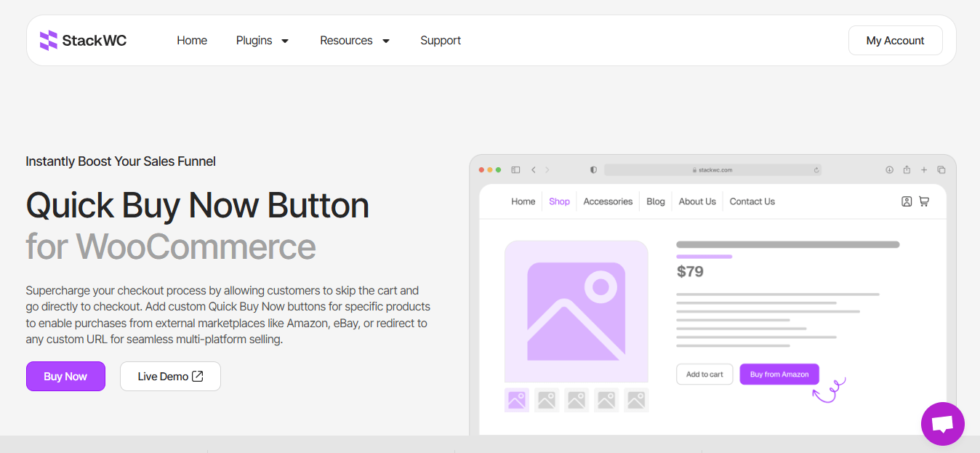Click the Buy from Amazon button
Viewport: 980px width, 453px height.
779,374
